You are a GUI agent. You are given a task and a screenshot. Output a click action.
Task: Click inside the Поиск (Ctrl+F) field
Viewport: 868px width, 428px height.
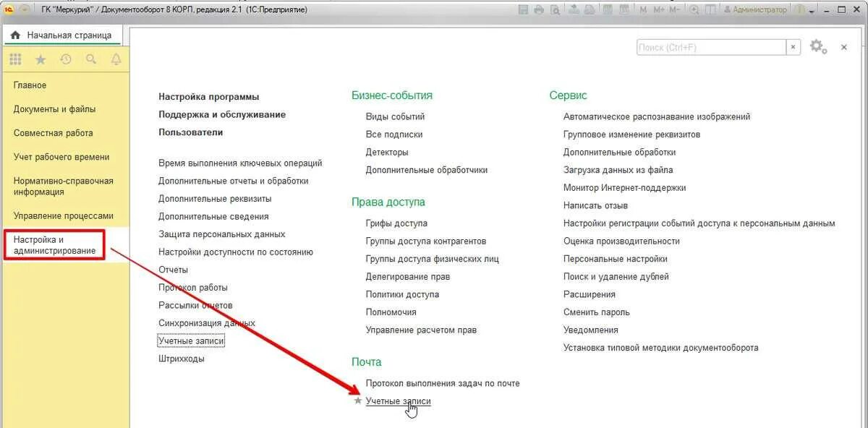711,47
